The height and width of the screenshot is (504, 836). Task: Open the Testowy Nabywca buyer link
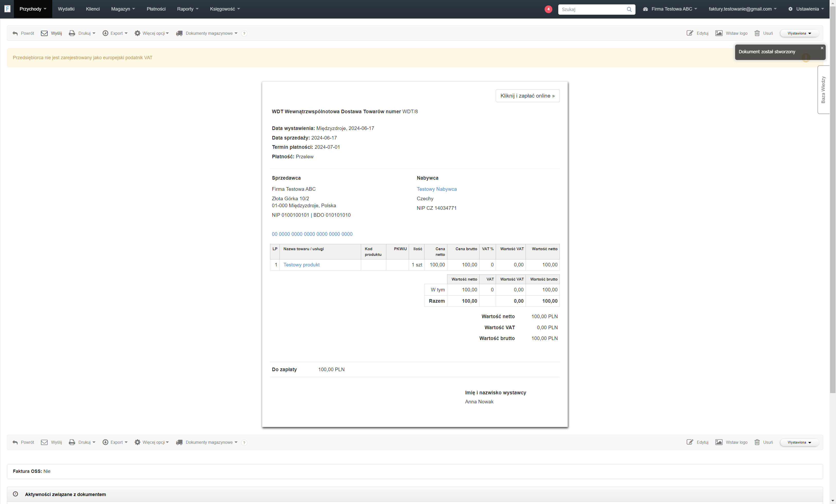pyautogui.click(x=436, y=189)
